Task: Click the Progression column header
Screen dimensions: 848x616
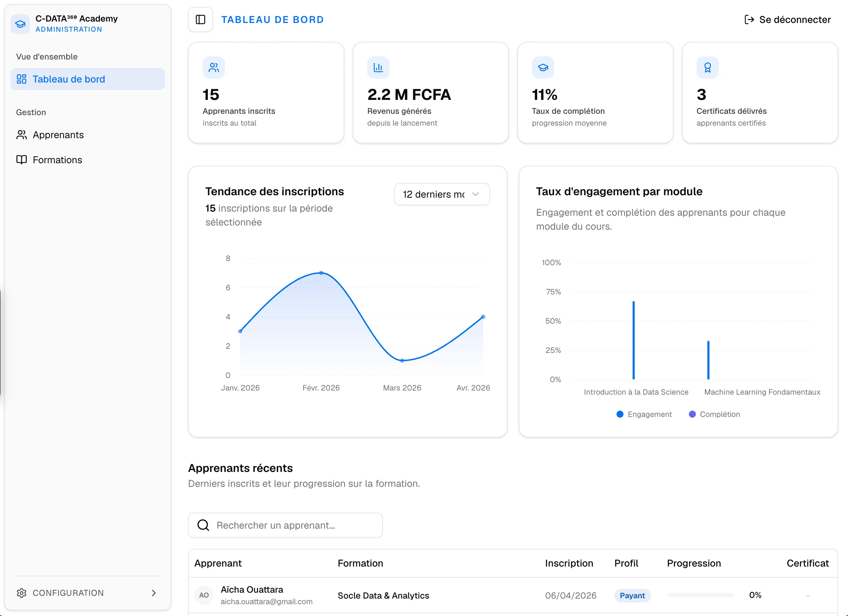Action: coord(694,563)
